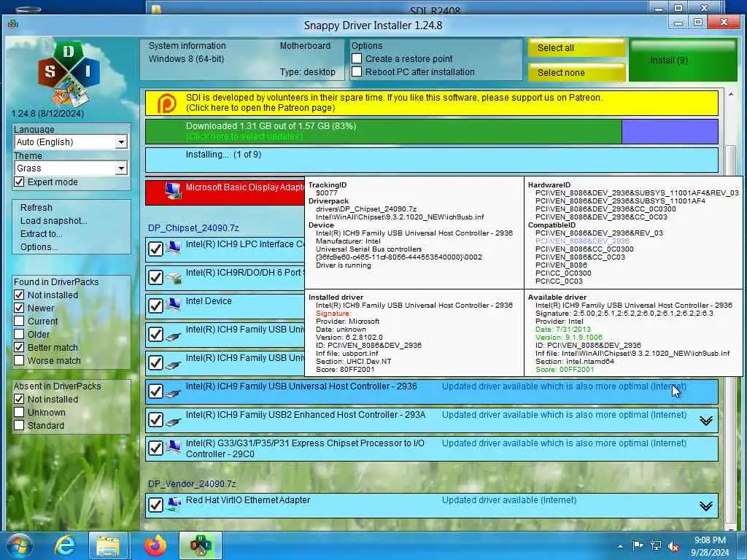Click the green Install (9) button

[683, 60]
